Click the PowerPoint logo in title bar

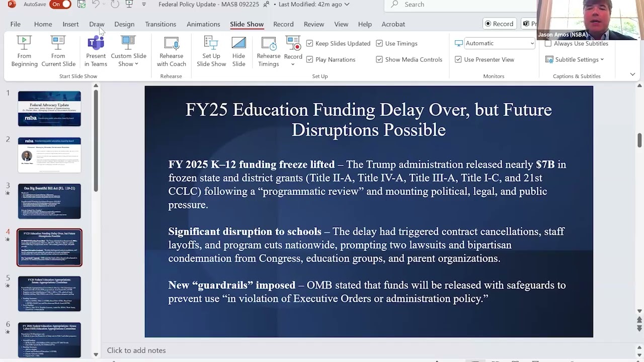click(x=12, y=5)
